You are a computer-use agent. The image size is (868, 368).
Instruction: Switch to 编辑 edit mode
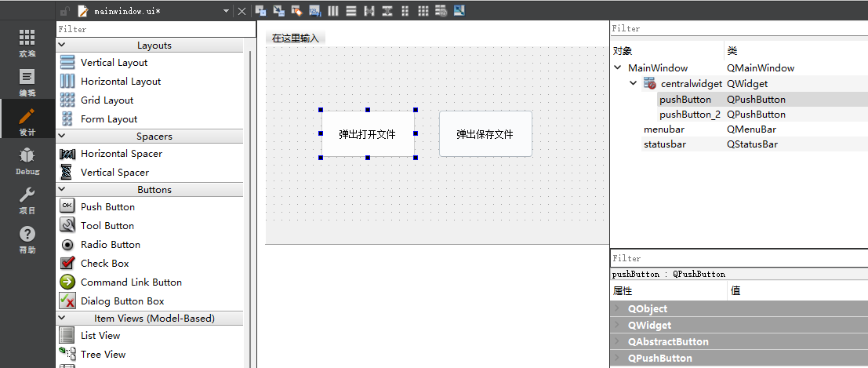coord(27,82)
